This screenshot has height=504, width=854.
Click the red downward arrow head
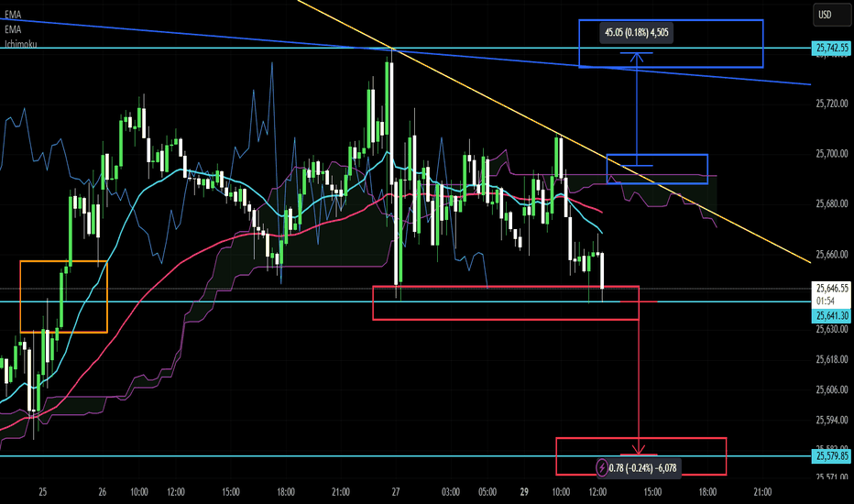tap(639, 450)
